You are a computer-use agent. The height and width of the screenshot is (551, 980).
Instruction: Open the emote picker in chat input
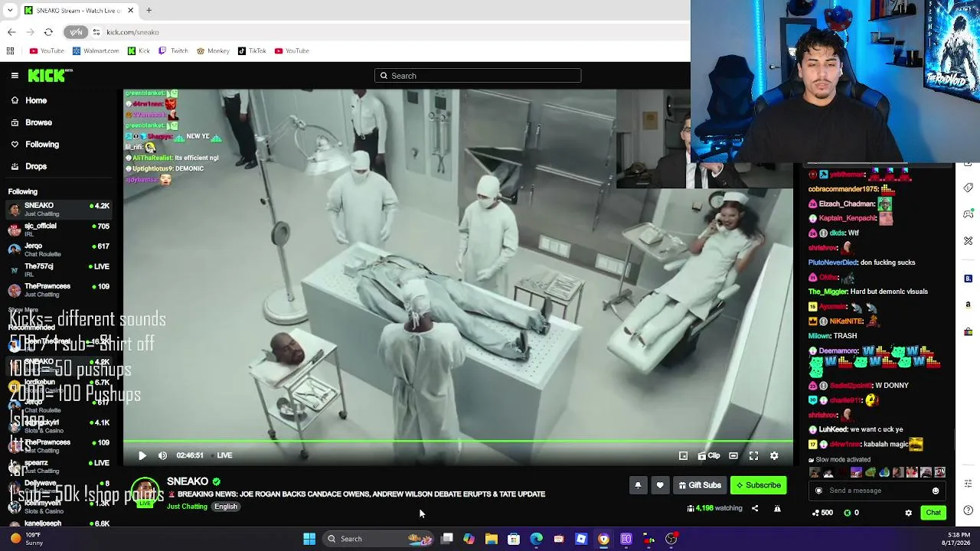pos(936,491)
